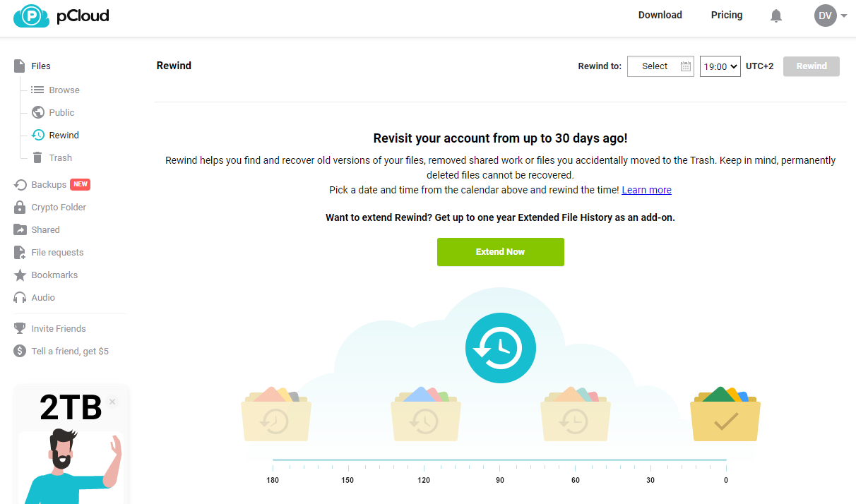The image size is (856, 504).
Task: Open the Backups icon in sidebar
Action: [x=20, y=185]
